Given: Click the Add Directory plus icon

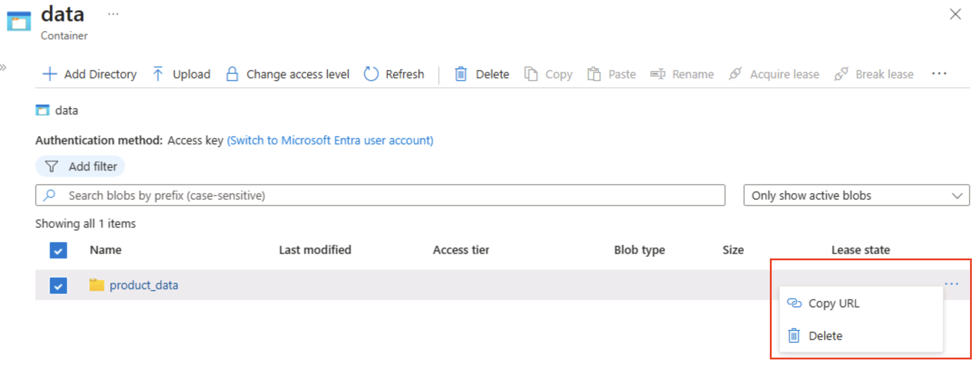Looking at the screenshot, I should [x=49, y=74].
